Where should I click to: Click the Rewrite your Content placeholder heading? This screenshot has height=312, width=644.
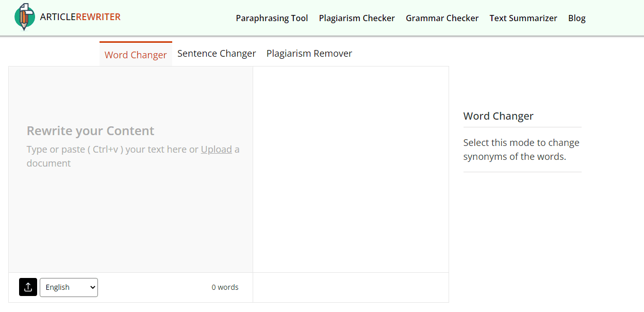point(90,131)
